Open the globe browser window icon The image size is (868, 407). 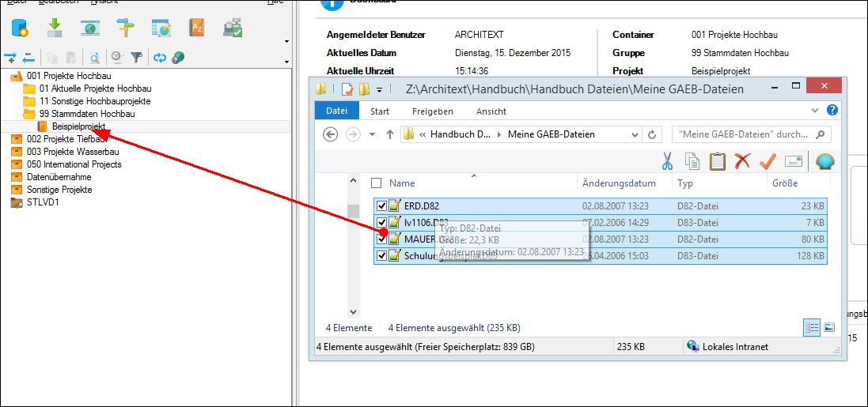(x=89, y=28)
